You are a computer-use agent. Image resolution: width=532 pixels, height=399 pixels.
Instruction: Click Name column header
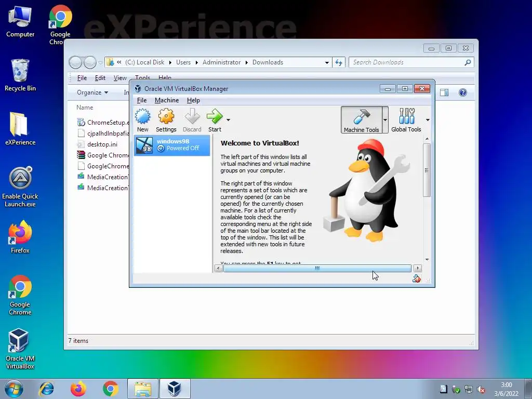pyautogui.click(x=85, y=108)
